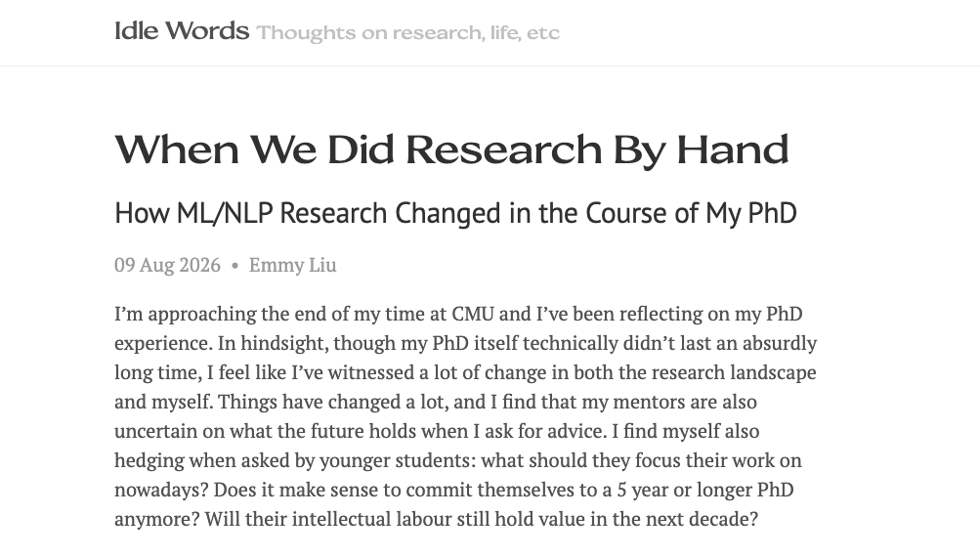The width and height of the screenshot is (980, 558).
Task: Click the tagline 'Thoughts on research, life, etc'
Action: pyautogui.click(x=408, y=32)
